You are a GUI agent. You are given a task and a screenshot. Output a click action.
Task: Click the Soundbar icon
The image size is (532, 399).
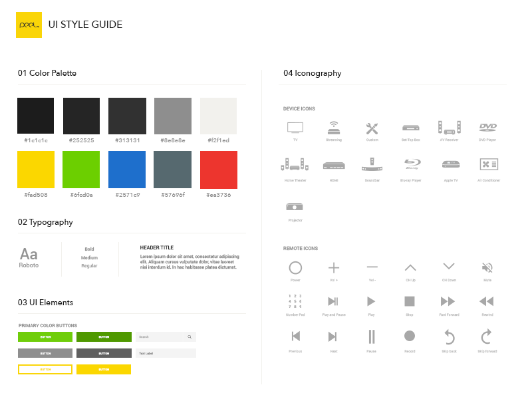click(372, 164)
